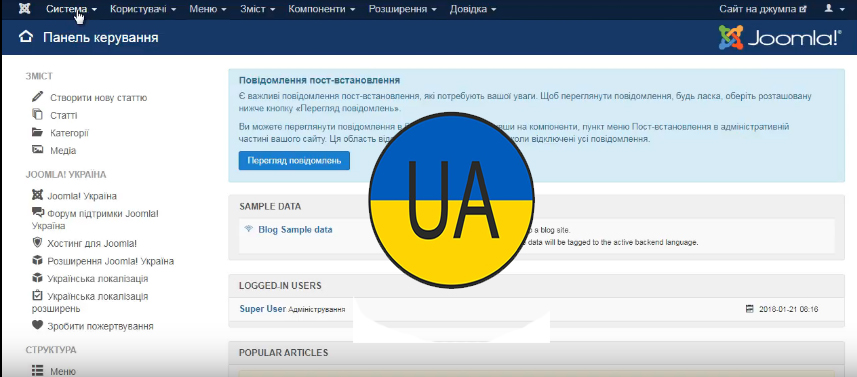Click the clipboard icon for Українська локалізація розширень

point(37,295)
